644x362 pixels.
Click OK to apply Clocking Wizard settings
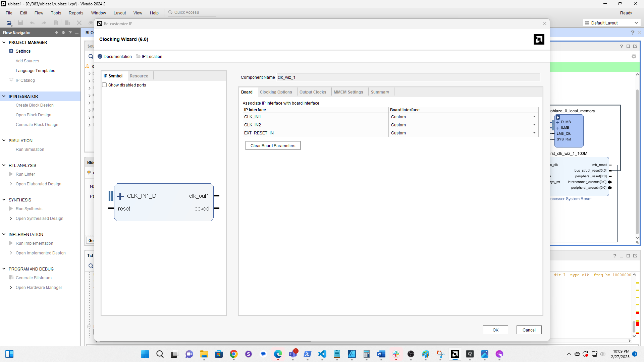click(x=495, y=330)
